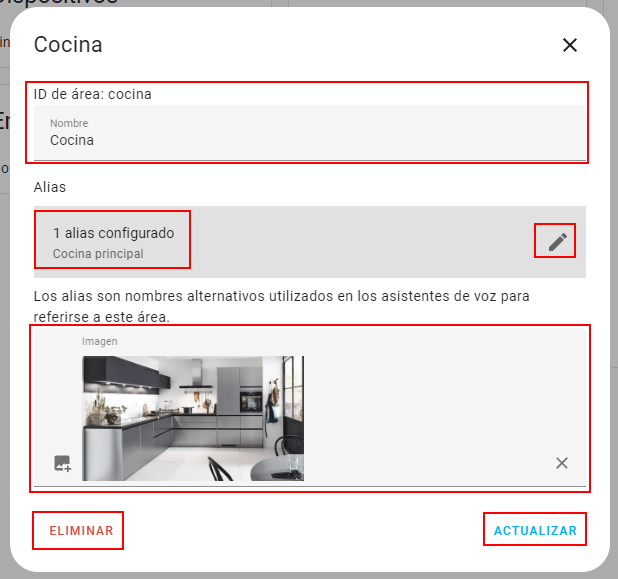The width and height of the screenshot is (618, 579).
Task: Click the Imagen field label
Action: tap(100, 341)
